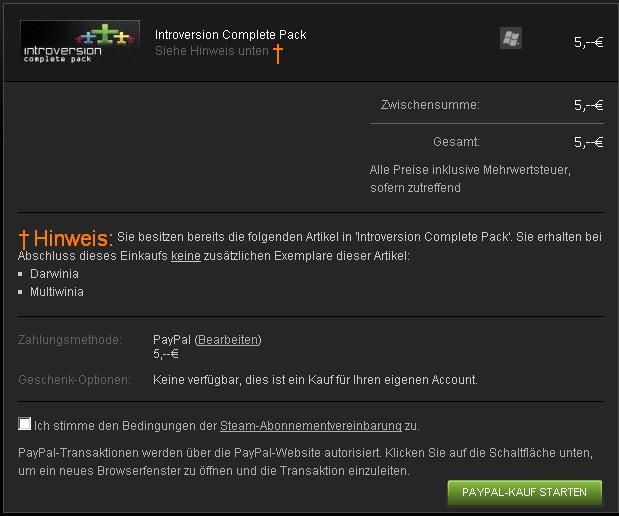This screenshot has height=516, width=619.
Task: Click the PayPal-Transaktionen info paragraph
Action: (x=306, y=462)
